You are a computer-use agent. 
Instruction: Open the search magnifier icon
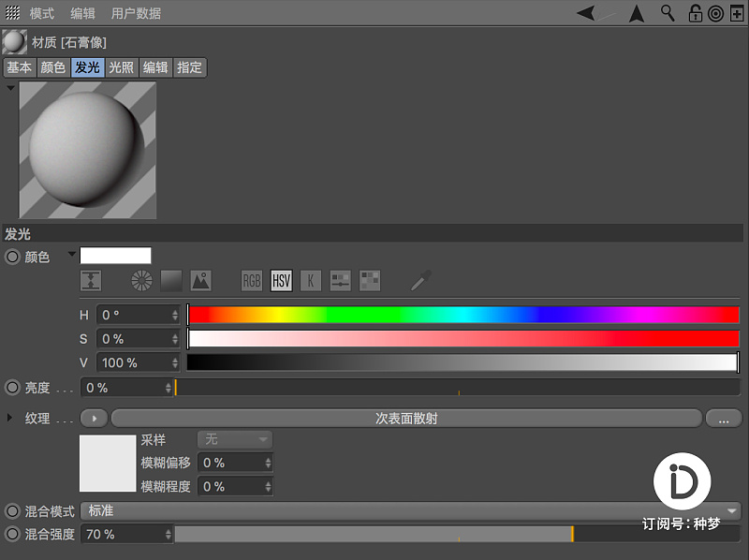pyautogui.click(x=668, y=13)
